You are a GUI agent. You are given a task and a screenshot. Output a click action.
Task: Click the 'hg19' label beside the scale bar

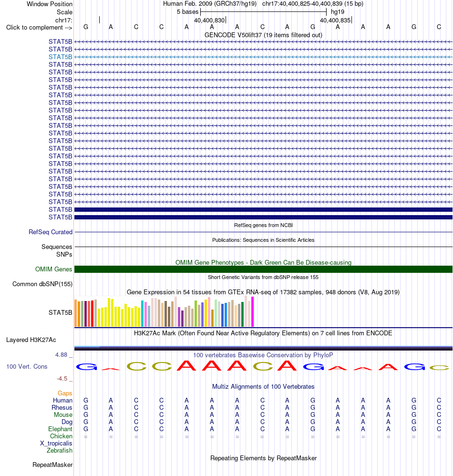(338, 12)
